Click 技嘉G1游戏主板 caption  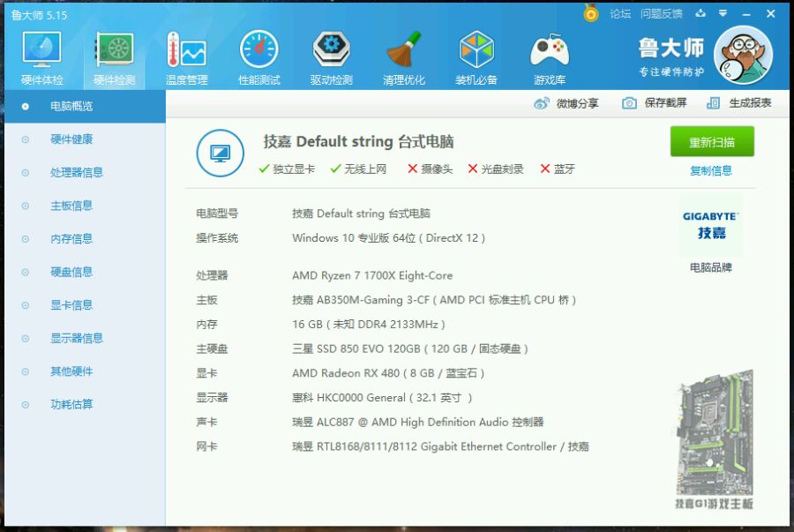(x=714, y=504)
